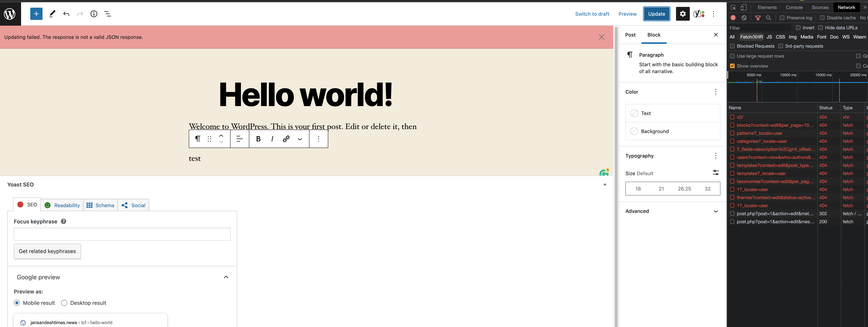Image resolution: width=868 pixels, height=327 pixels.
Task: Open Color panel options menu
Action: [716, 92]
